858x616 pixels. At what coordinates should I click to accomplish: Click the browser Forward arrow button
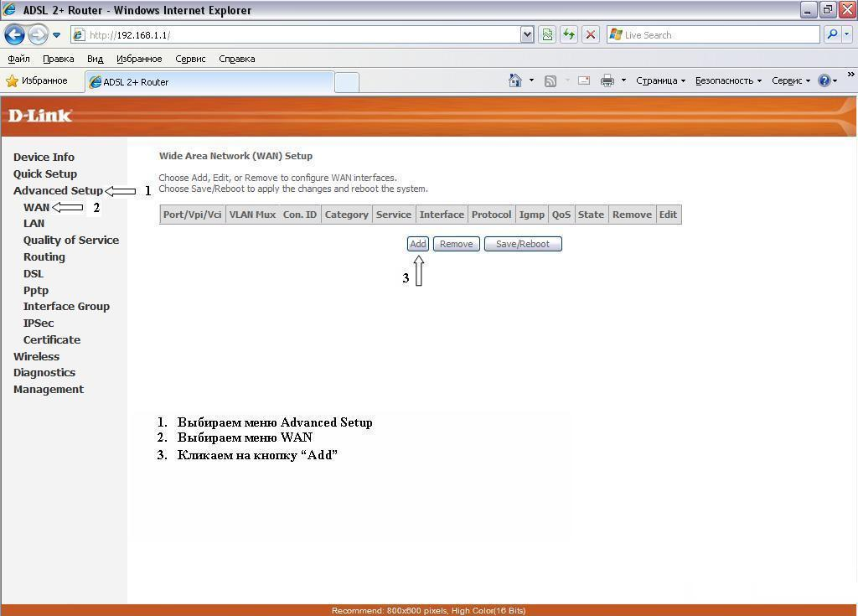pyautogui.click(x=38, y=35)
